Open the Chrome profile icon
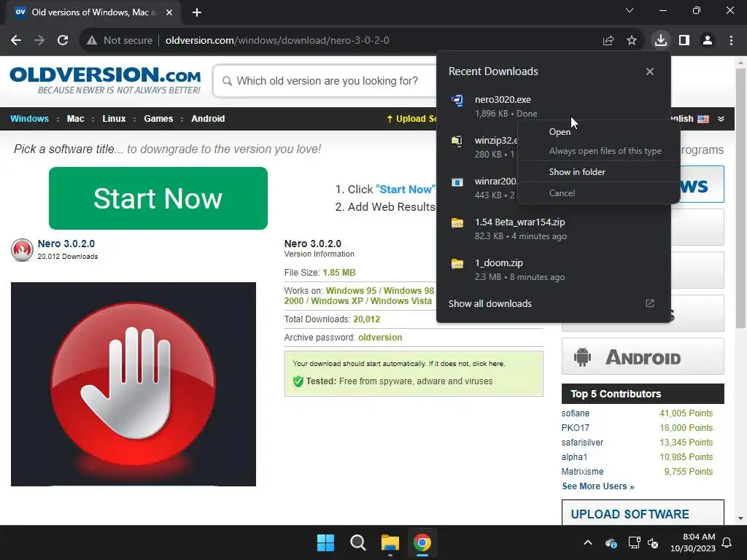Image resolution: width=747 pixels, height=560 pixels. [x=708, y=41]
